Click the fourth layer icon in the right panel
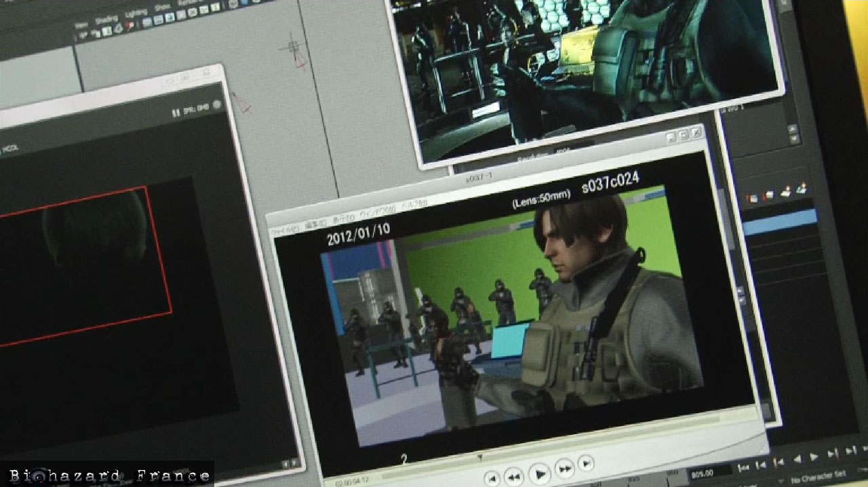The height and width of the screenshot is (487, 868). (x=802, y=188)
